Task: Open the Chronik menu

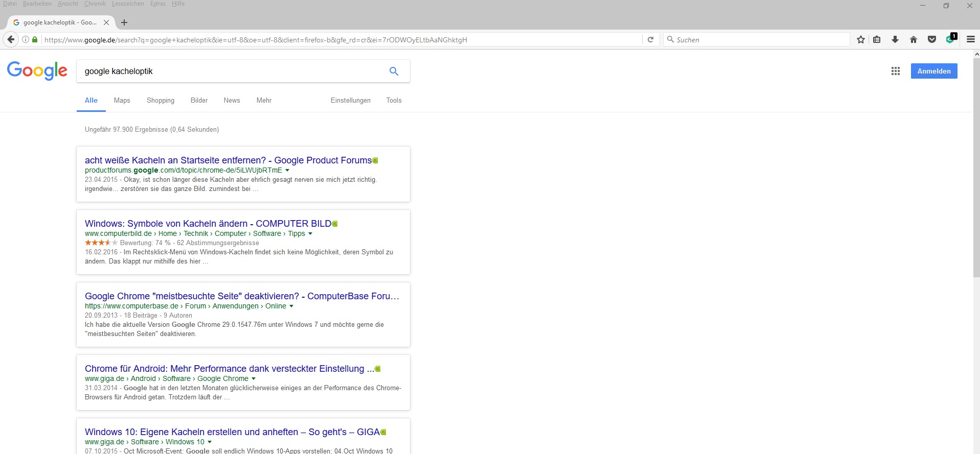Action: 95,4
